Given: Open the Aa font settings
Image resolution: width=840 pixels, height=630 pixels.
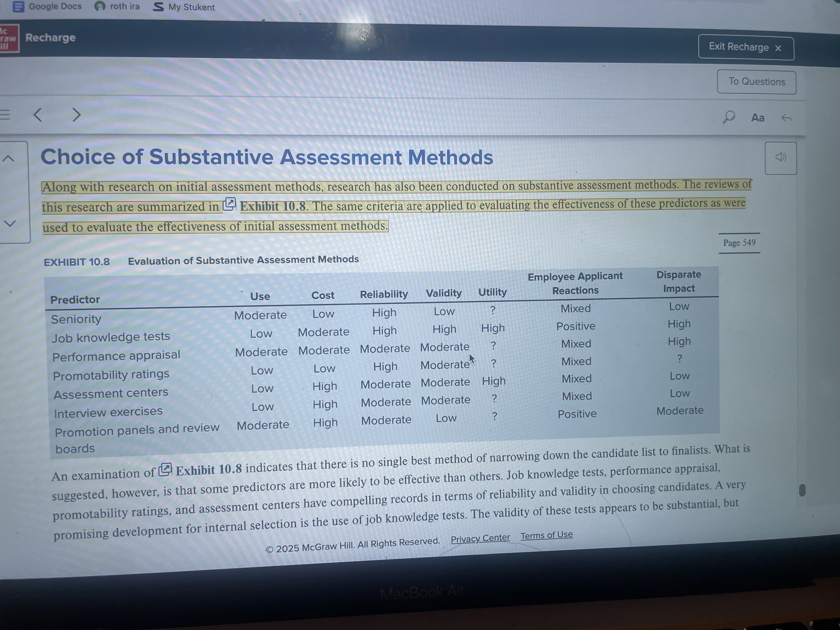Looking at the screenshot, I should tap(758, 118).
